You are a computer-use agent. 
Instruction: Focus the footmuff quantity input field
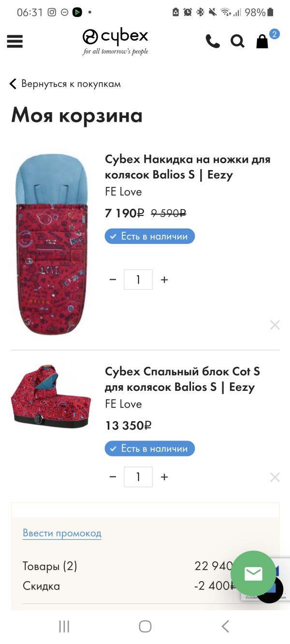(138, 280)
